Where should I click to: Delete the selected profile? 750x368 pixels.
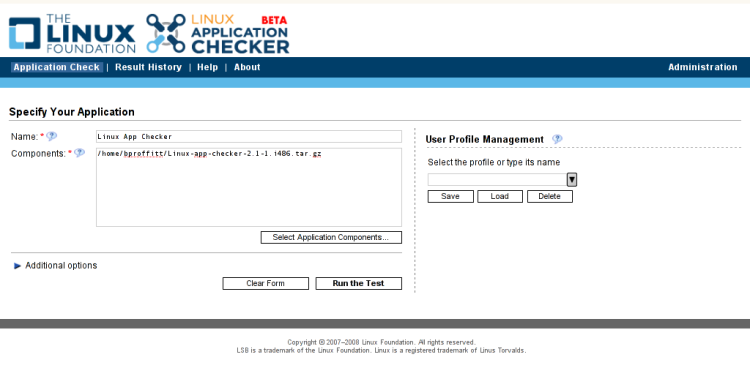coord(550,196)
